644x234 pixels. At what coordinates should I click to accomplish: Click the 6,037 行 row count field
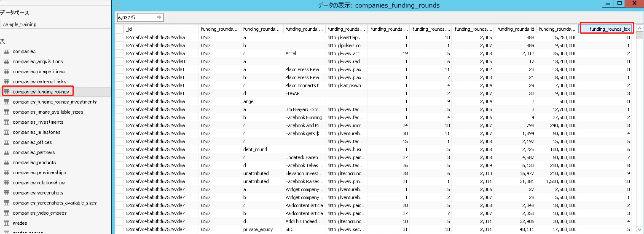[x=140, y=17]
